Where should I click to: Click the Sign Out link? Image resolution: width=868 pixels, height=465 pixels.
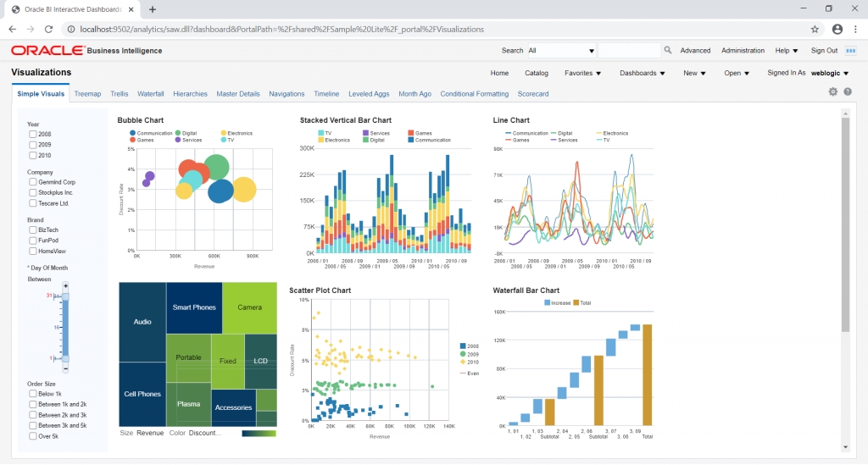[824, 50]
